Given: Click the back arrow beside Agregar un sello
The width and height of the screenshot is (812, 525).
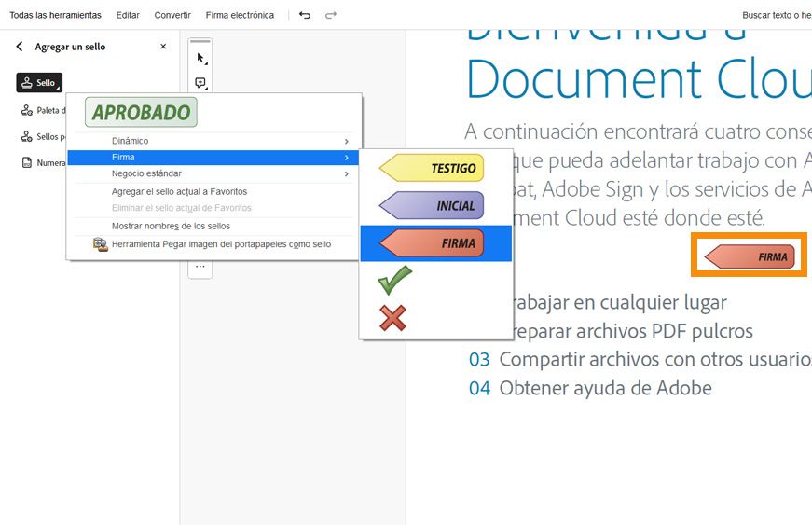Looking at the screenshot, I should (x=20, y=47).
